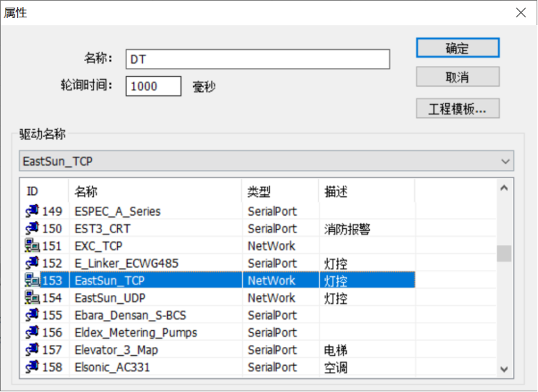Screen dimensions: 538x392
Task: Click the driver list scrollbar thumb
Action: 504,253
